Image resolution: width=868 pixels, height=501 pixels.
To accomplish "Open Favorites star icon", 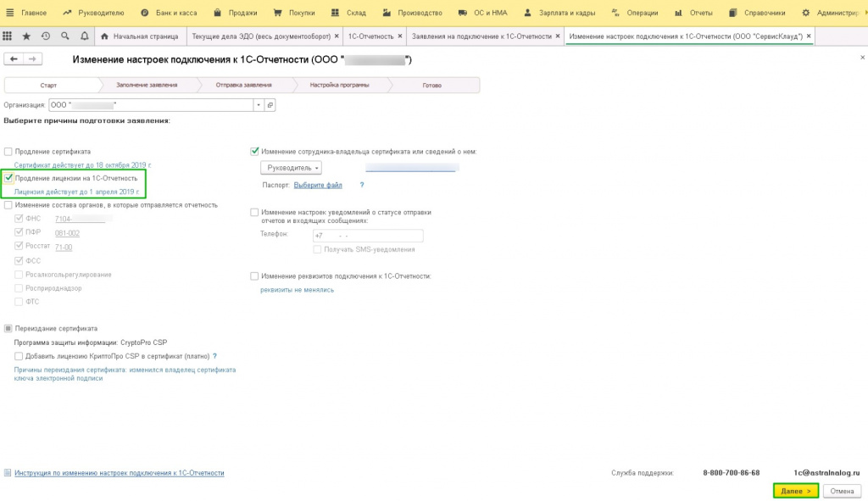I will click(26, 36).
